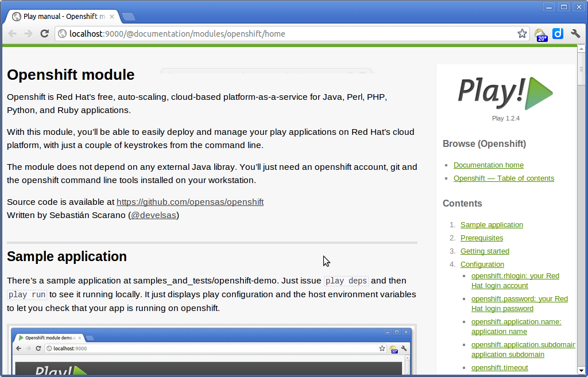Click the globe icon in the address bar
Screen dimensions: 588x377
tap(63, 34)
